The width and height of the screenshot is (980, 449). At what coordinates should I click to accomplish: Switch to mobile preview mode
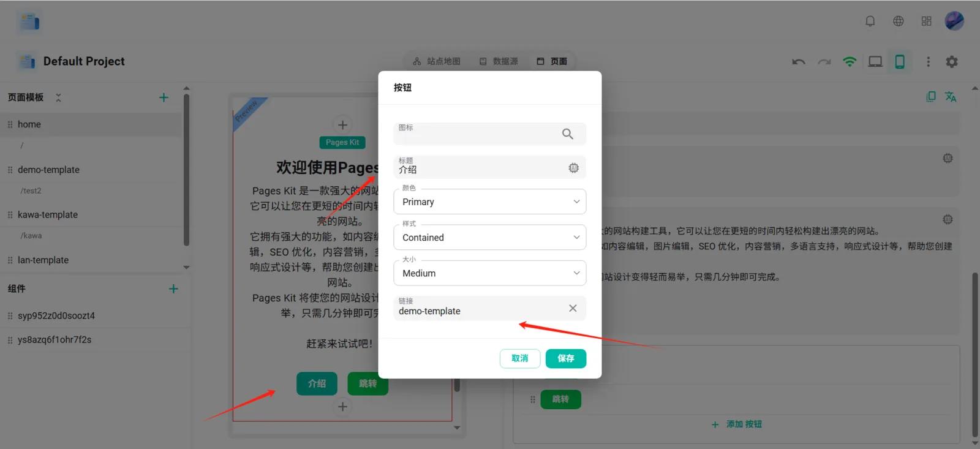pyautogui.click(x=900, y=62)
